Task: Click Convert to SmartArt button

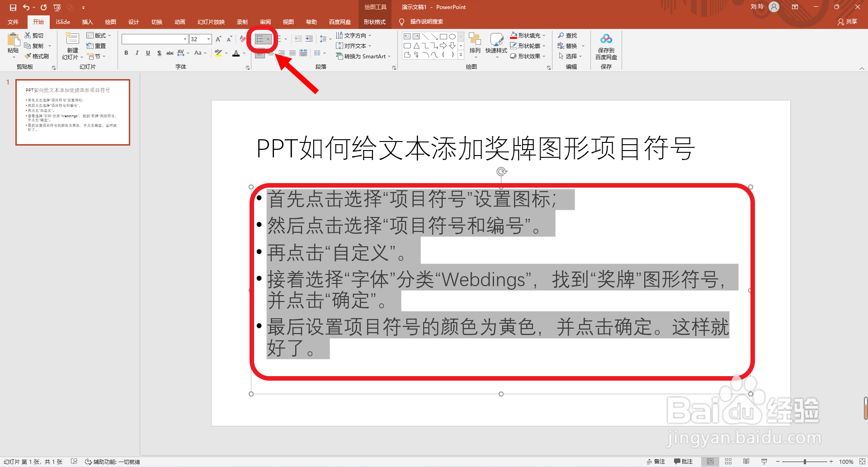Action: pos(363,57)
